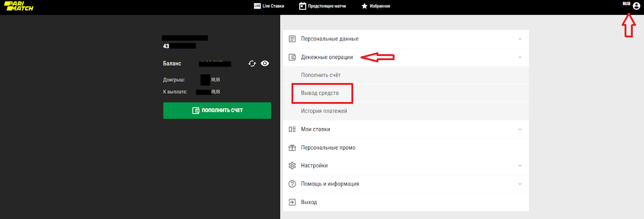Expand the Мои ставки section chevron
This screenshot has height=219, width=644.
[x=520, y=129]
